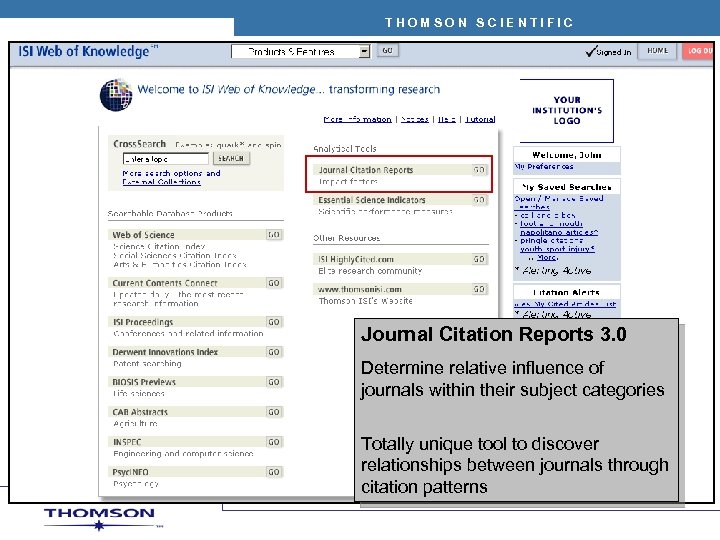
Task: Click GO for ISI HighlyCited.com
Action: 479,259
